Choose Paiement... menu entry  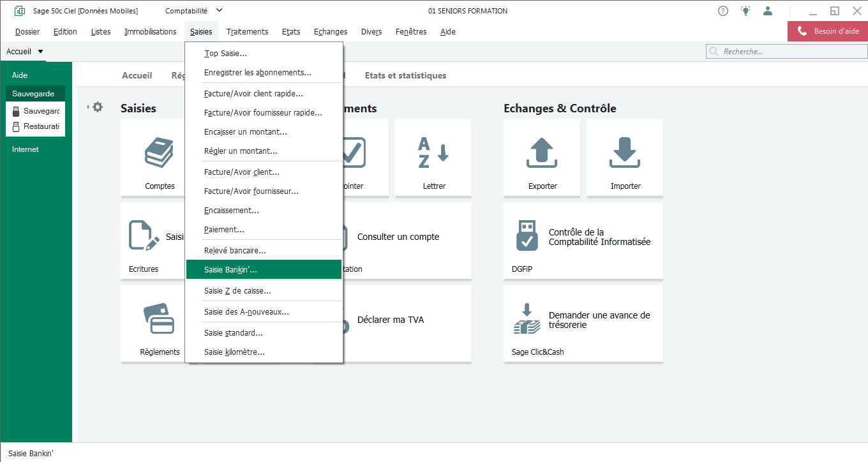click(264, 230)
